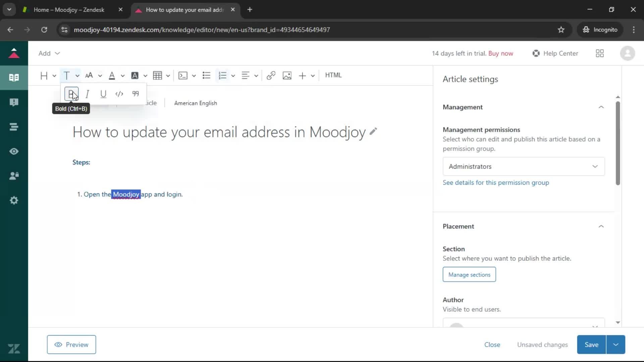Open the user profile avatar

pos(627,54)
